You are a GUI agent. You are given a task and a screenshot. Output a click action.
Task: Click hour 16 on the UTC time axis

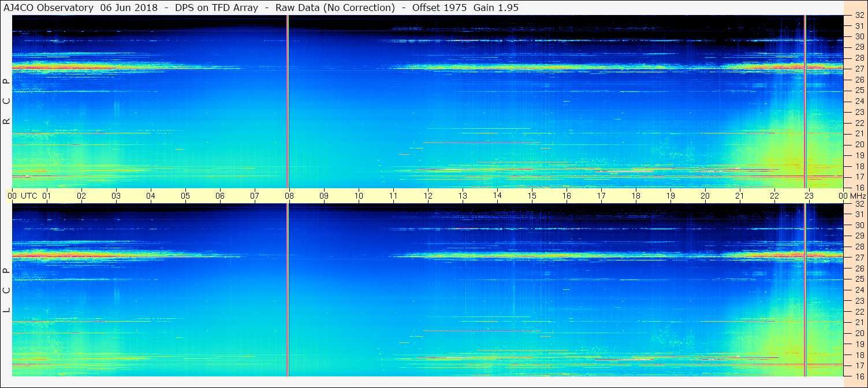tap(567, 196)
